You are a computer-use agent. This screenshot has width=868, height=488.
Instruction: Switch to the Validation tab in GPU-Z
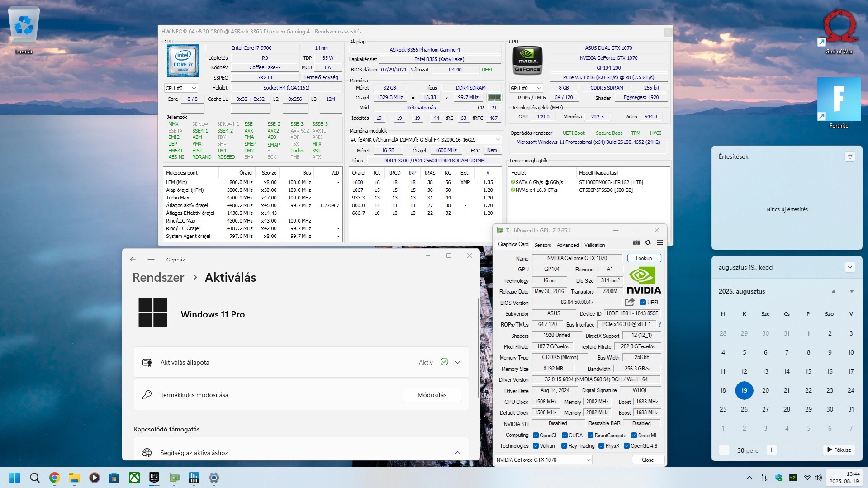tap(594, 245)
